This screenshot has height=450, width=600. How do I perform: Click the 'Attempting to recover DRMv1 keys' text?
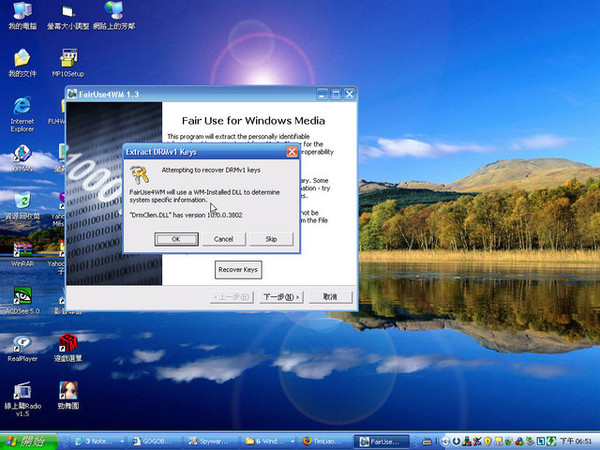(x=211, y=170)
